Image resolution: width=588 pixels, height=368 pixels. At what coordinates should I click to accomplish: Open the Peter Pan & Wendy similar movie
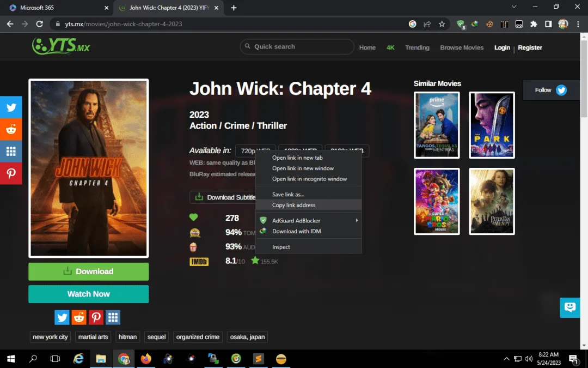click(x=492, y=201)
